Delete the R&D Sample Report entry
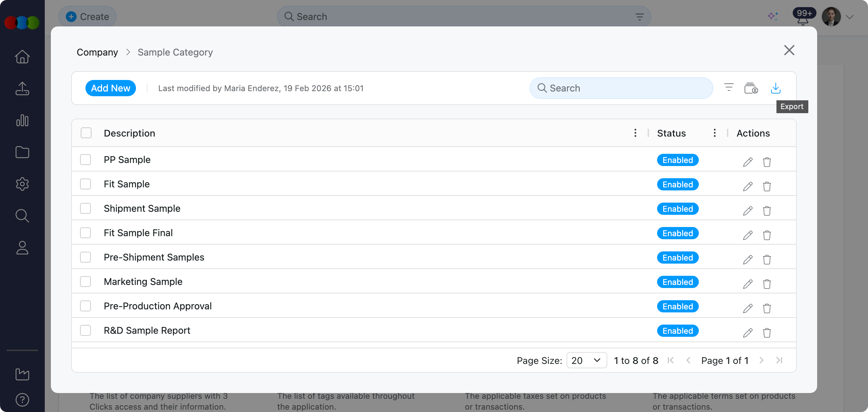Image resolution: width=868 pixels, height=412 pixels. (767, 333)
